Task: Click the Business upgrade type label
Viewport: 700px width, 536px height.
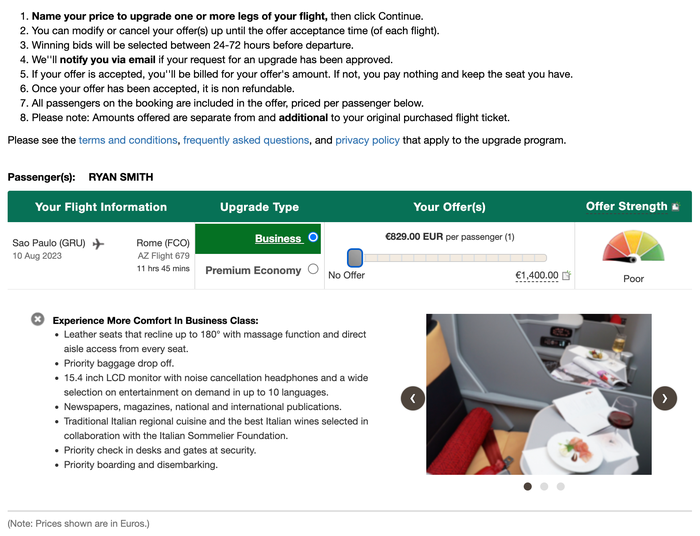Action: pyautogui.click(x=279, y=239)
